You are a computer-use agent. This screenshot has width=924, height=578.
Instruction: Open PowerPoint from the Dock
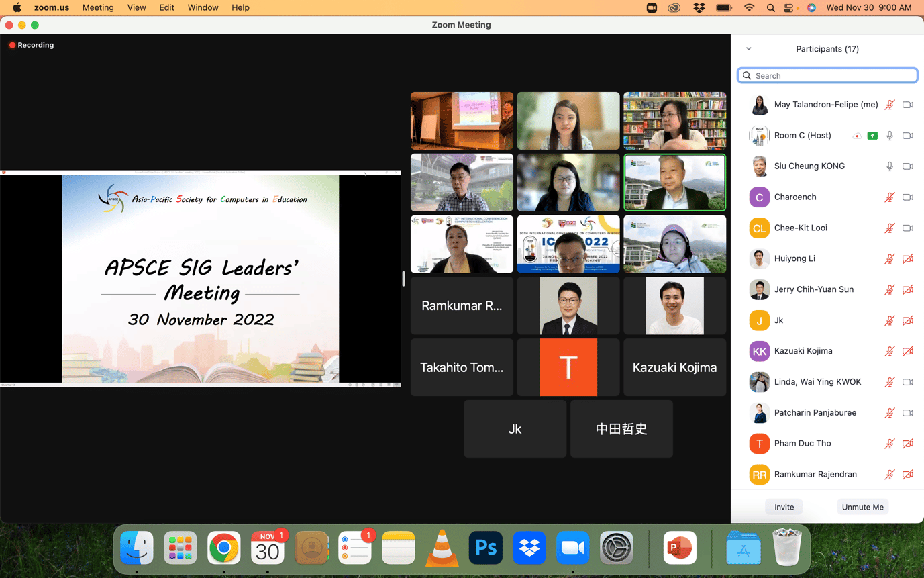679,548
